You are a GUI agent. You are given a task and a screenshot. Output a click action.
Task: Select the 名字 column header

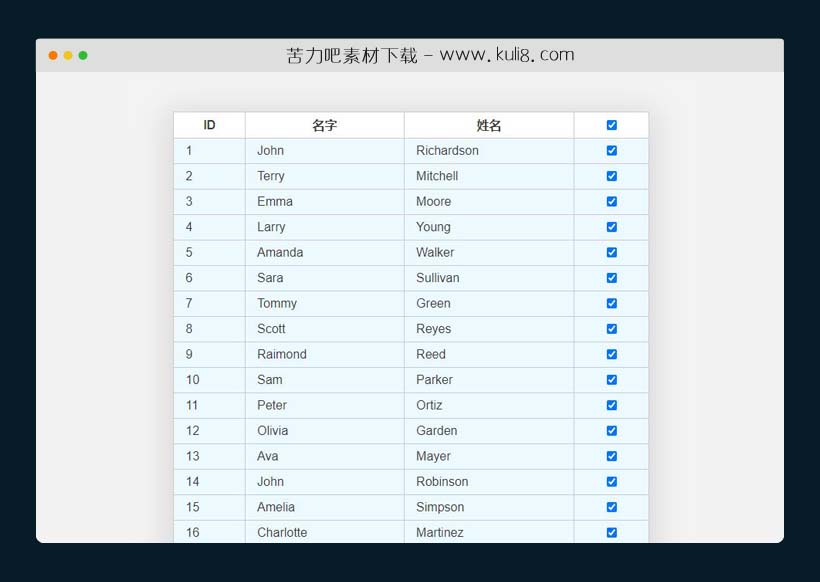click(325, 125)
